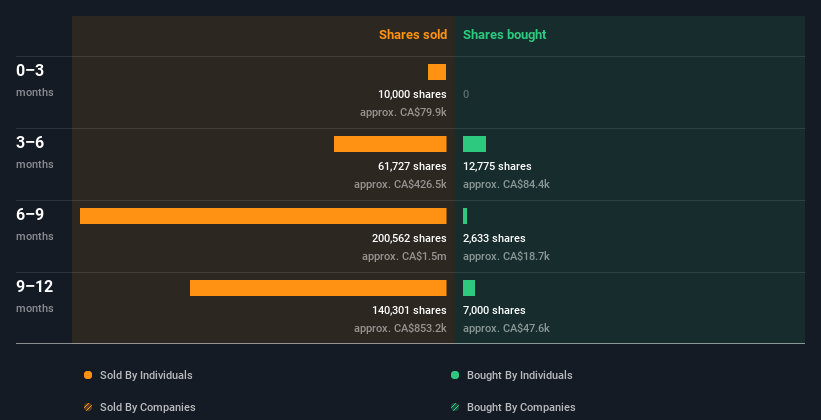Click the 0–3 months row label
Image resolution: width=821 pixels, height=420 pixels.
tap(35, 80)
